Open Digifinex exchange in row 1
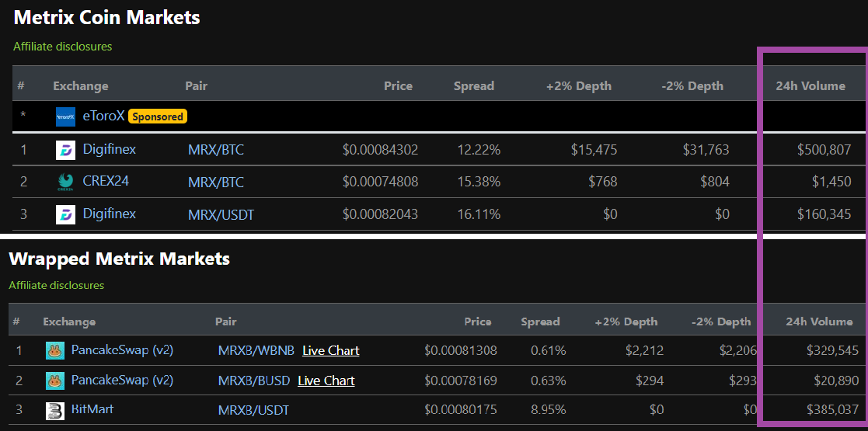Image resolution: width=868 pixels, height=431 pixels. 109,149
